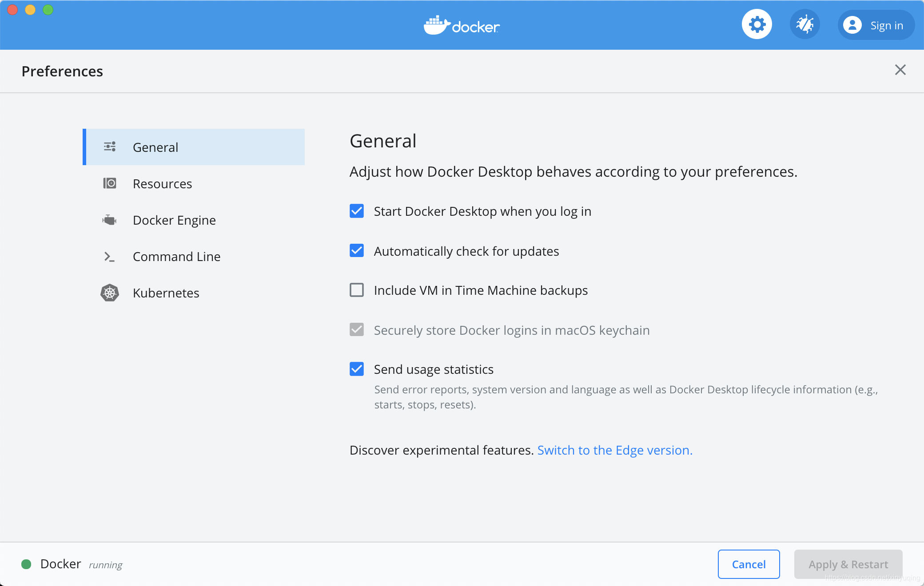Close the Preferences panel with X
924x586 pixels.
click(900, 70)
